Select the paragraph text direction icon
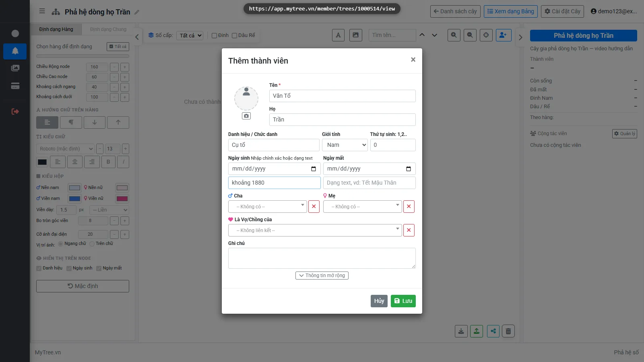The image size is (644, 362). click(x=71, y=122)
